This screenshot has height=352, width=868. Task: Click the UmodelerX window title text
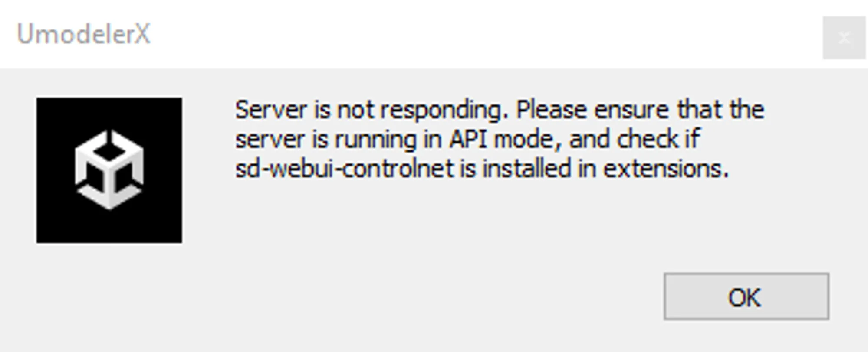tap(83, 34)
